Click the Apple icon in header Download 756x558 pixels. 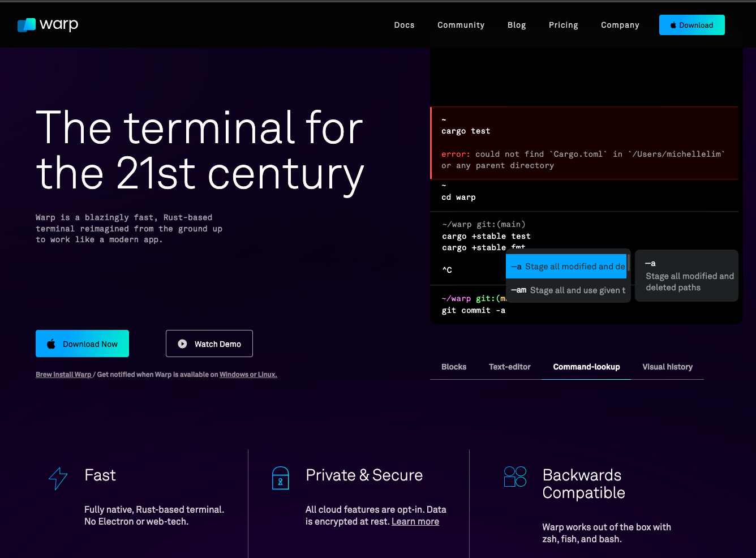click(673, 25)
